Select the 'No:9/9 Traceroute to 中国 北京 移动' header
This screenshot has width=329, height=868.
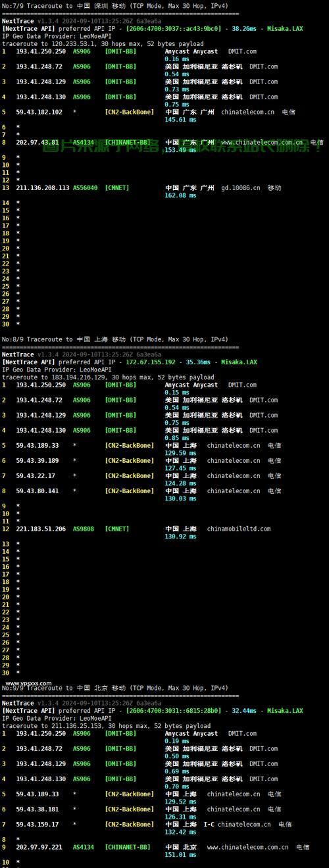[x=114, y=688]
